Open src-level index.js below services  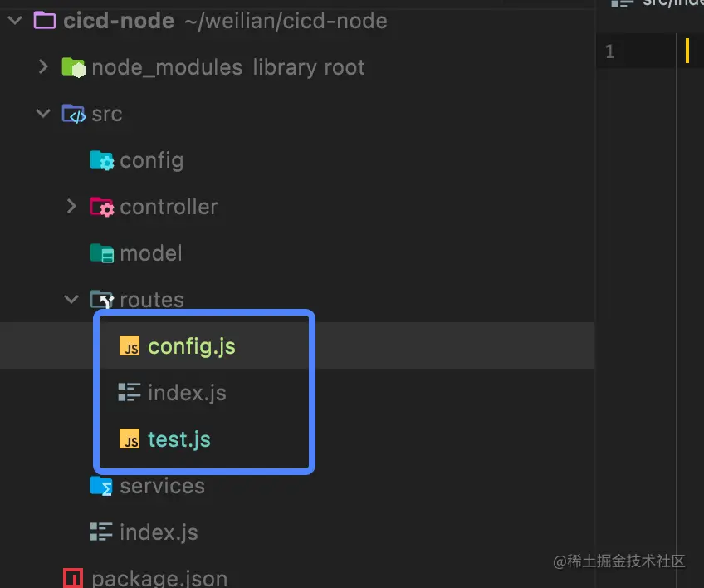pos(159,532)
